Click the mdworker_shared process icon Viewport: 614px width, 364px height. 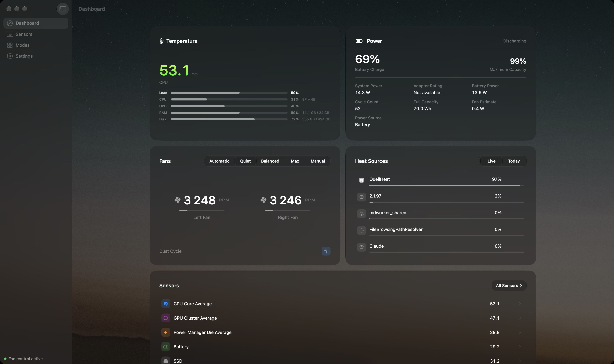pos(361,214)
